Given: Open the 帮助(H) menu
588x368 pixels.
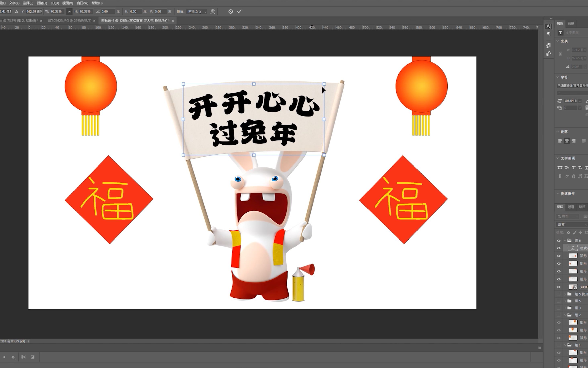Looking at the screenshot, I should click(97, 3).
